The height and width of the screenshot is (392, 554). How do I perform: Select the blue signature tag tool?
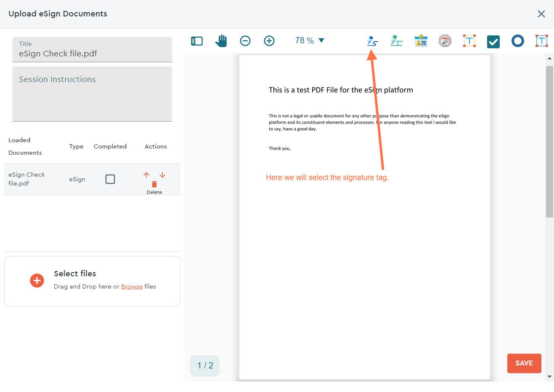click(x=372, y=41)
